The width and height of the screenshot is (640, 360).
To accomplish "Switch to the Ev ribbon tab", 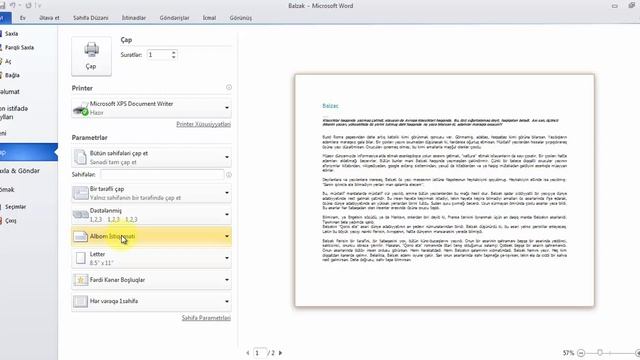I will coord(23,18).
